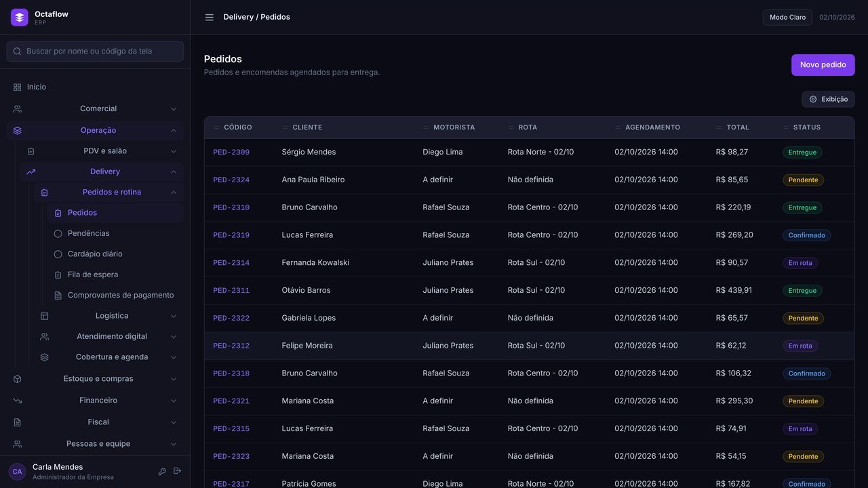
Task: Open the Fila de espera menu item
Action: (115, 275)
